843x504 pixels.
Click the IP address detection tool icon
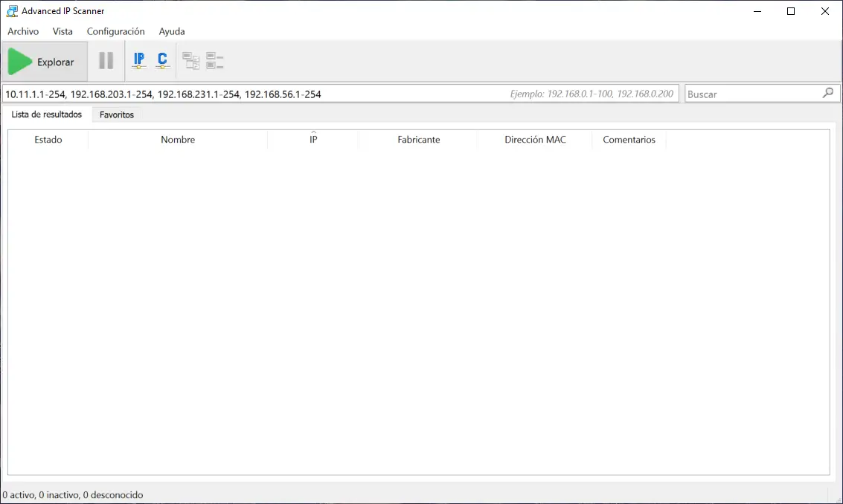[x=139, y=60]
